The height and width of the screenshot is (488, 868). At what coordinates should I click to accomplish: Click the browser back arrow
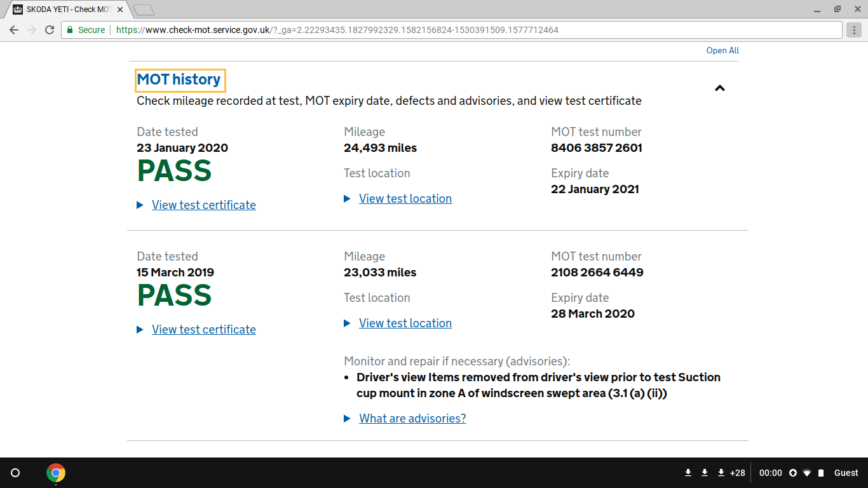click(x=14, y=30)
